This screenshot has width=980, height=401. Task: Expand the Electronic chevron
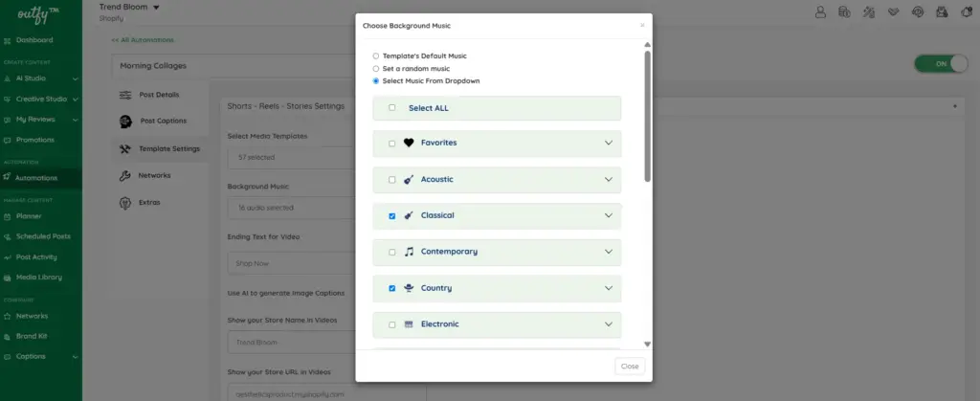[609, 324]
